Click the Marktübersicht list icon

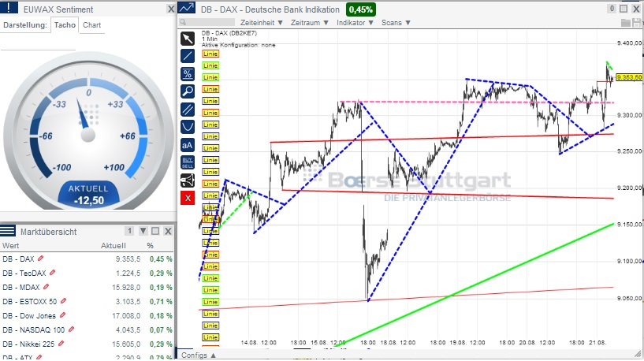(8, 231)
